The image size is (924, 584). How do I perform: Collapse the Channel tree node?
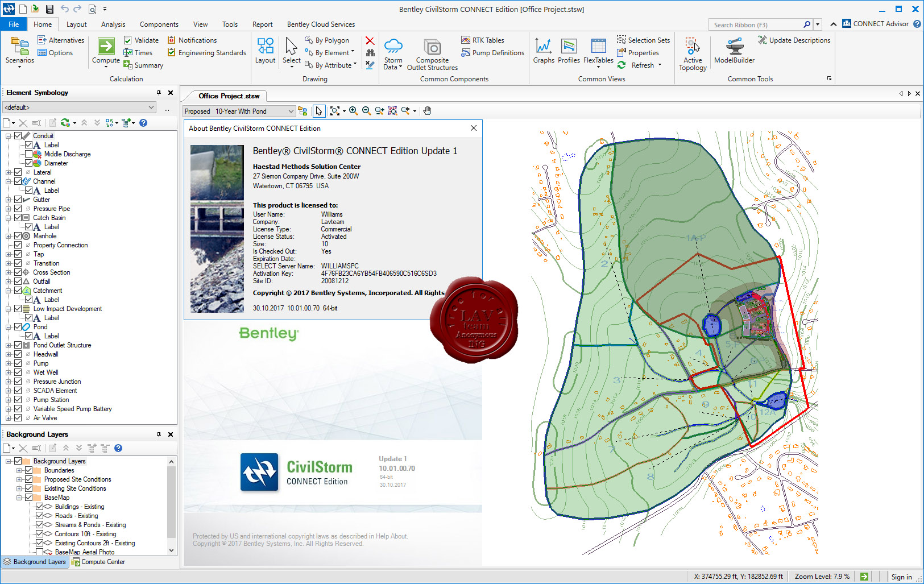click(x=8, y=181)
